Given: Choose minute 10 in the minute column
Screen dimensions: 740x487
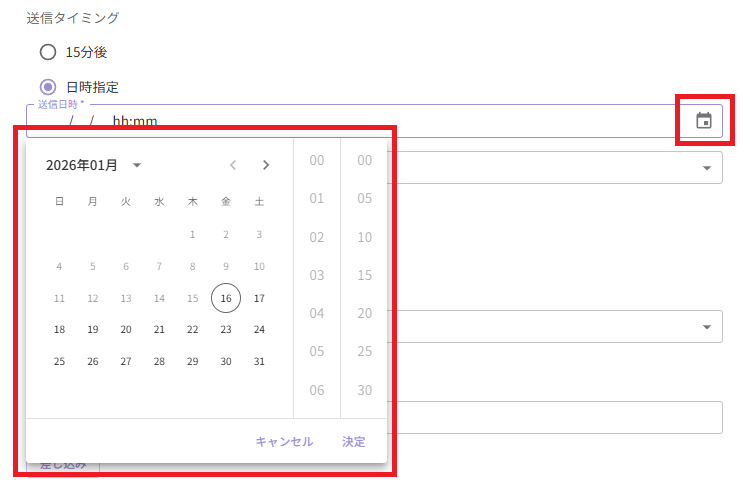Looking at the screenshot, I should point(364,237).
